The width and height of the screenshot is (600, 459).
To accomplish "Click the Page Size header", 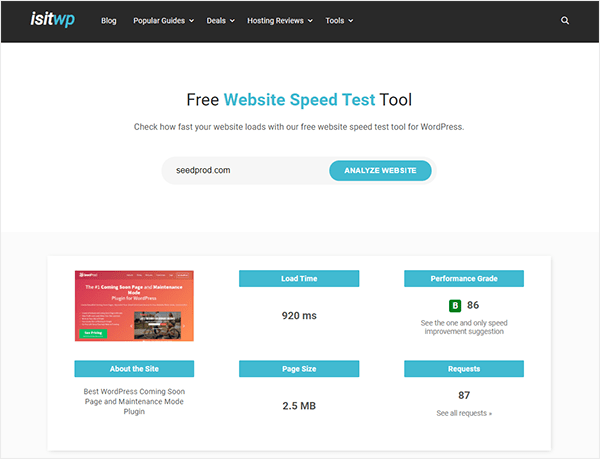I will click(x=299, y=369).
